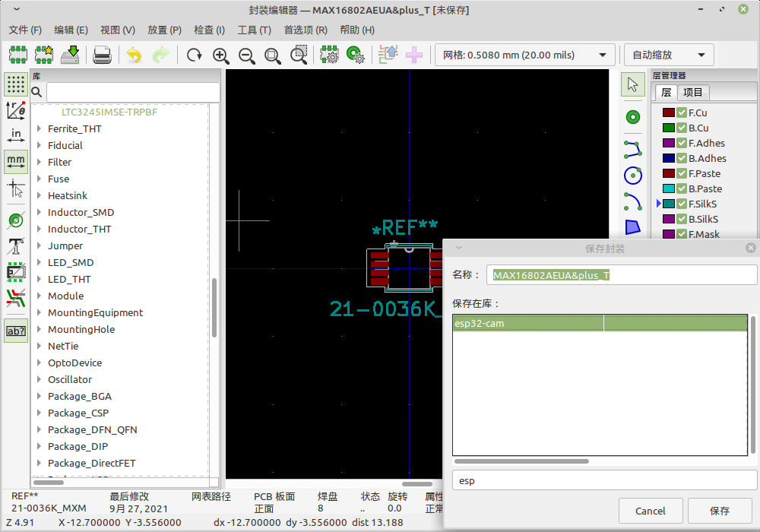The height and width of the screenshot is (532, 760).
Task: Redo the last undone edit
Action: (x=160, y=55)
